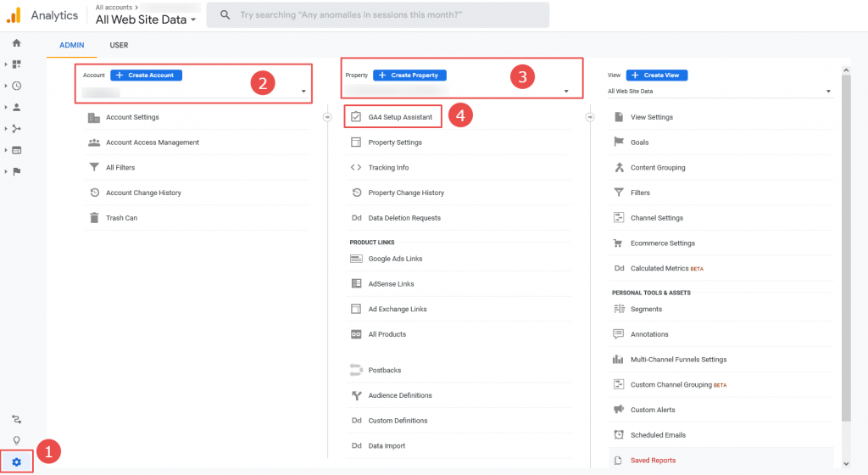Expand the Conversions section arrow in sidebar
868x475 pixels.
(x=6, y=171)
